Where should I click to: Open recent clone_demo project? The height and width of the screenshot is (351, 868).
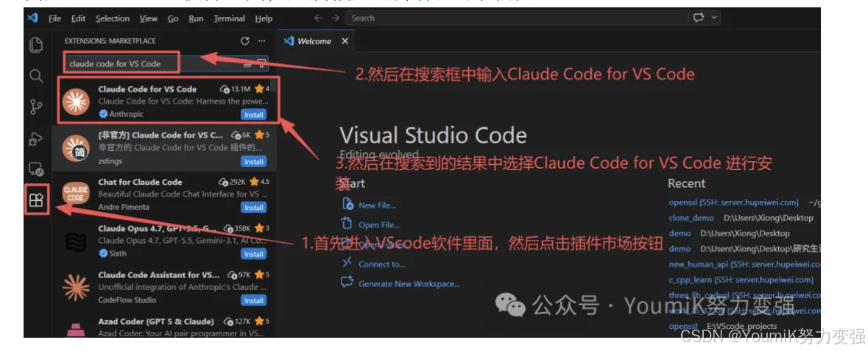point(691,218)
